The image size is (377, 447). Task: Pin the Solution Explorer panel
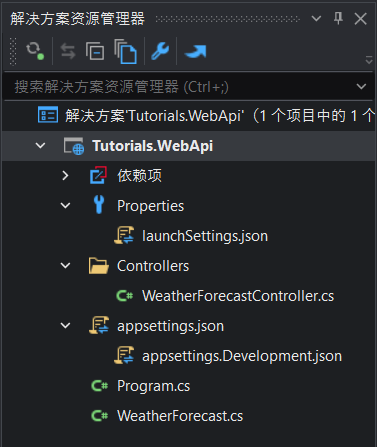(338, 18)
